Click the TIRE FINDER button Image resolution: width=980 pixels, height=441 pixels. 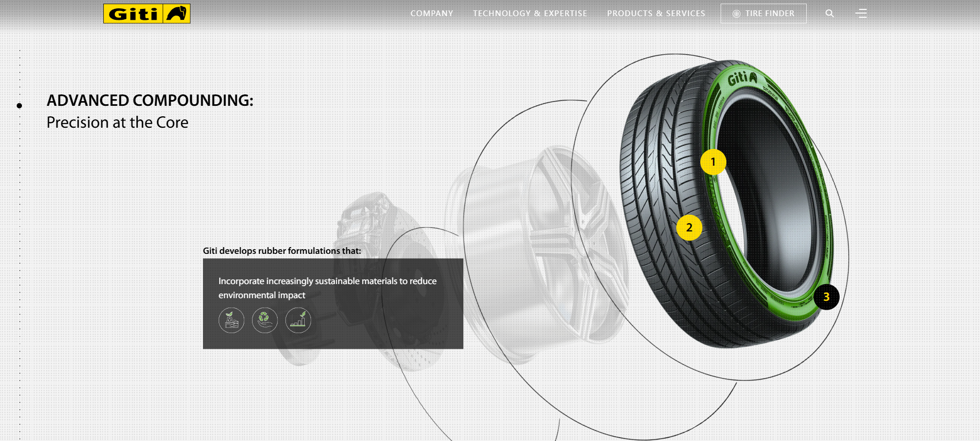coord(763,14)
